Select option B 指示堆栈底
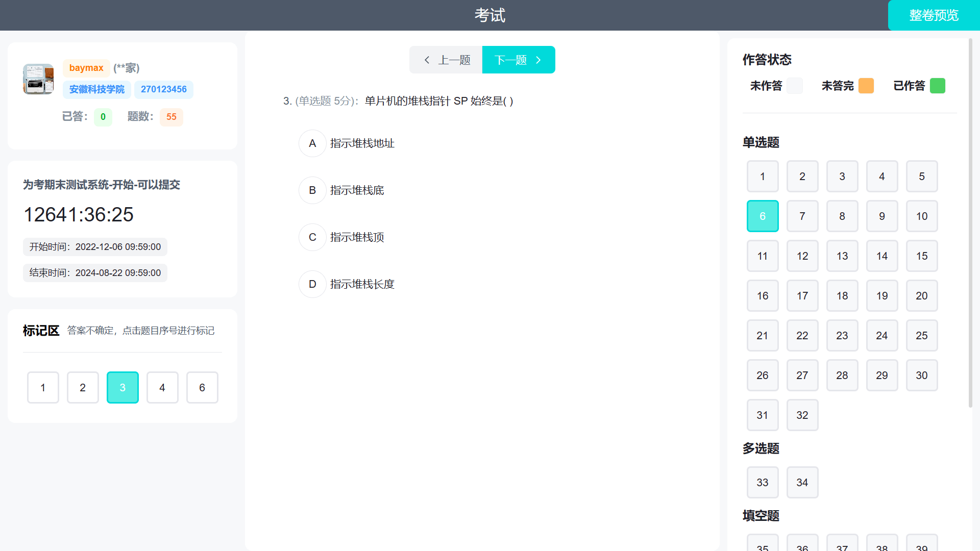Viewport: 980px width, 551px height. click(x=312, y=190)
